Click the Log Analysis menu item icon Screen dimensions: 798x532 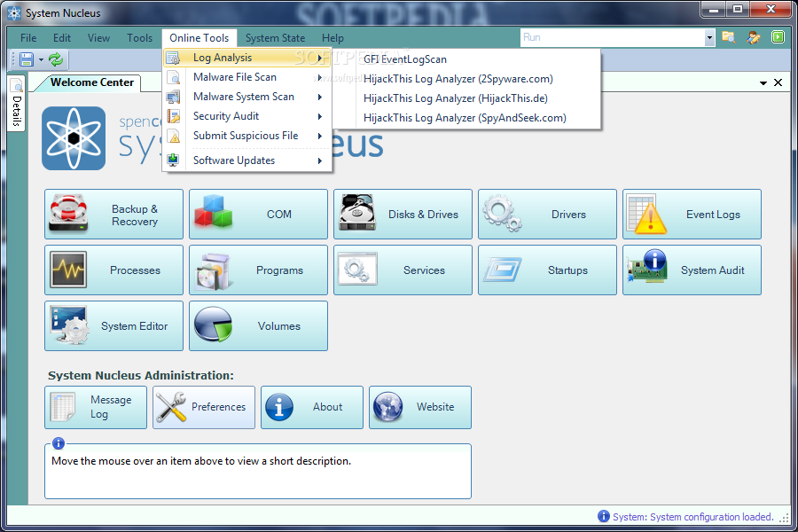pyautogui.click(x=173, y=58)
